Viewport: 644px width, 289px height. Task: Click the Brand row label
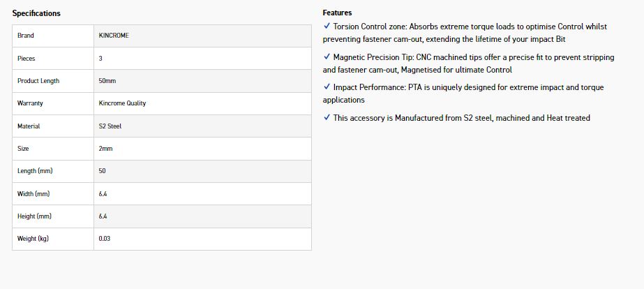(x=26, y=36)
